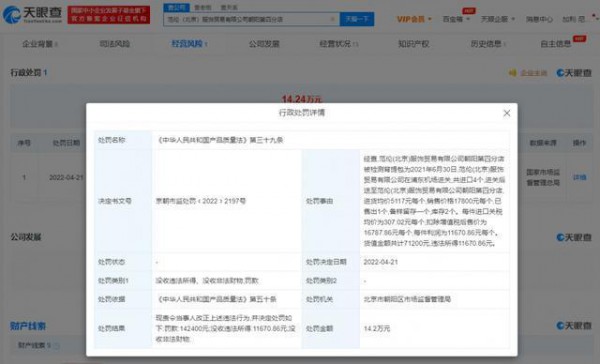
Task: Click the 财产线索 section heading
Action: pyautogui.click(x=28, y=326)
